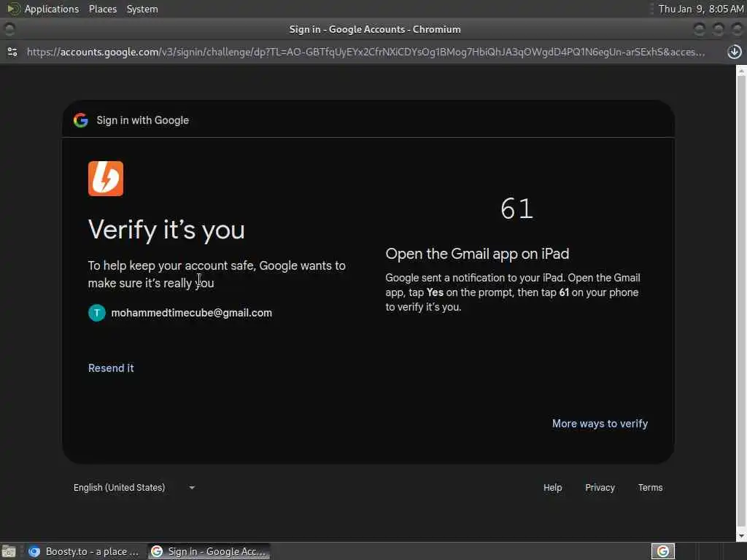Select the Sign in - Google Accounts taskbar window
The height and width of the screenshot is (560, 747).
[209, 551]
